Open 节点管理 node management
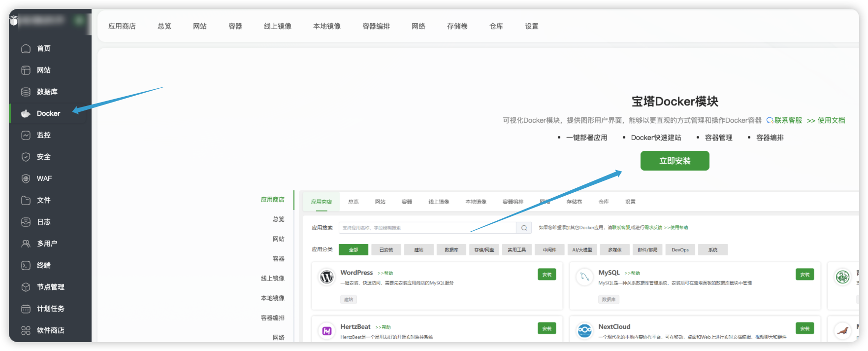The image size is (868, 351). point(50,287)
